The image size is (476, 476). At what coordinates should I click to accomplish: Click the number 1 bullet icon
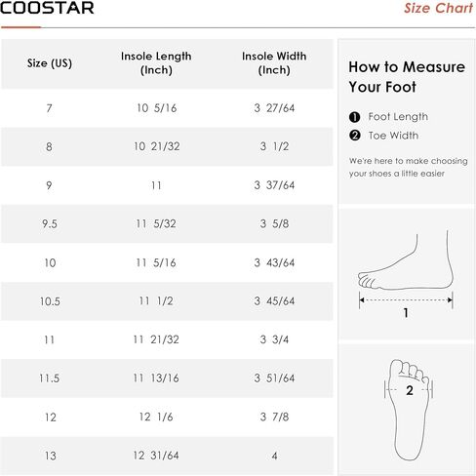(x=354, y=117)
